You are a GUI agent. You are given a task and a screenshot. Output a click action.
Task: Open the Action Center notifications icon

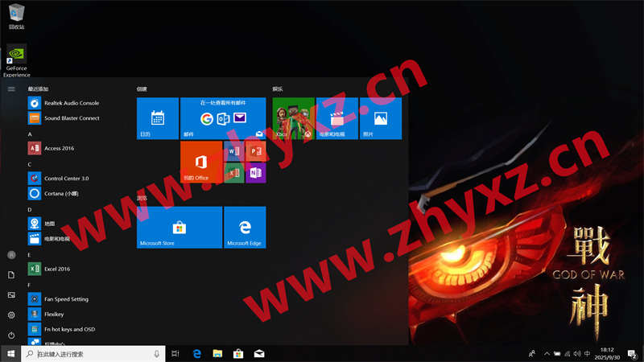632,353
